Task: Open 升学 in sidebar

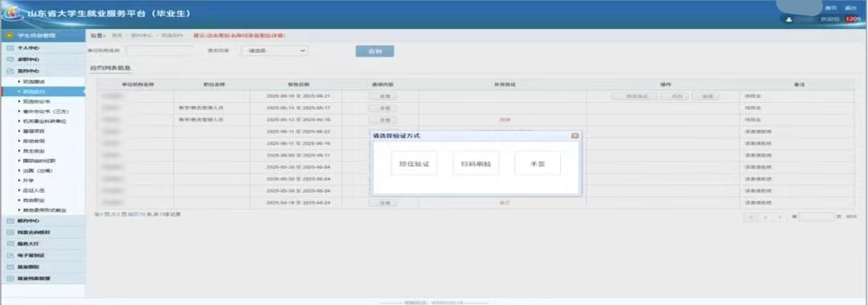Action: pyautogui.click(x=27, y=181)
